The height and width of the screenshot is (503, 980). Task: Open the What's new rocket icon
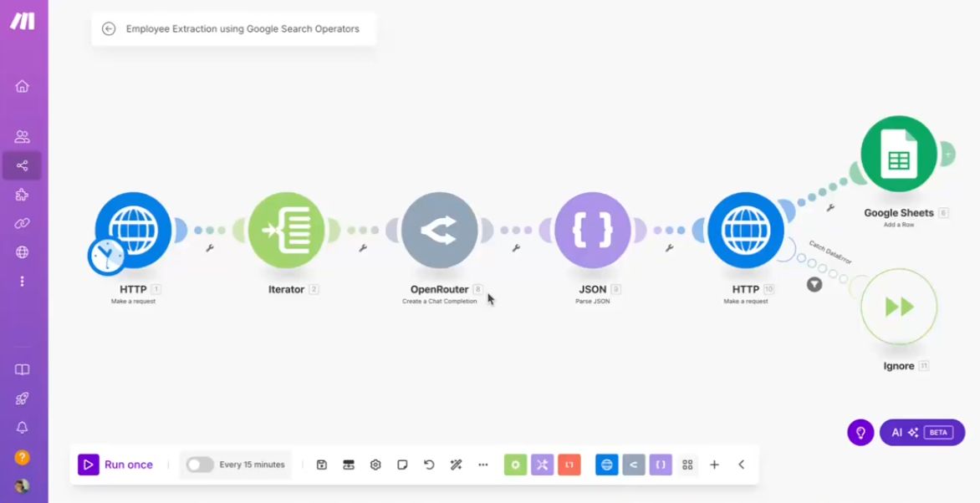pyautogui.click(x=22, y=399)
